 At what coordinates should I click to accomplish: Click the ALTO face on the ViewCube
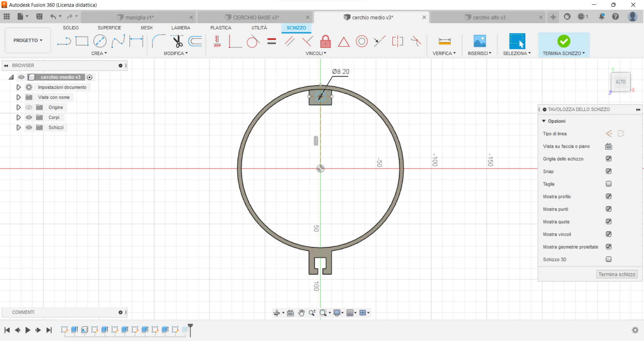pos(621,81)
